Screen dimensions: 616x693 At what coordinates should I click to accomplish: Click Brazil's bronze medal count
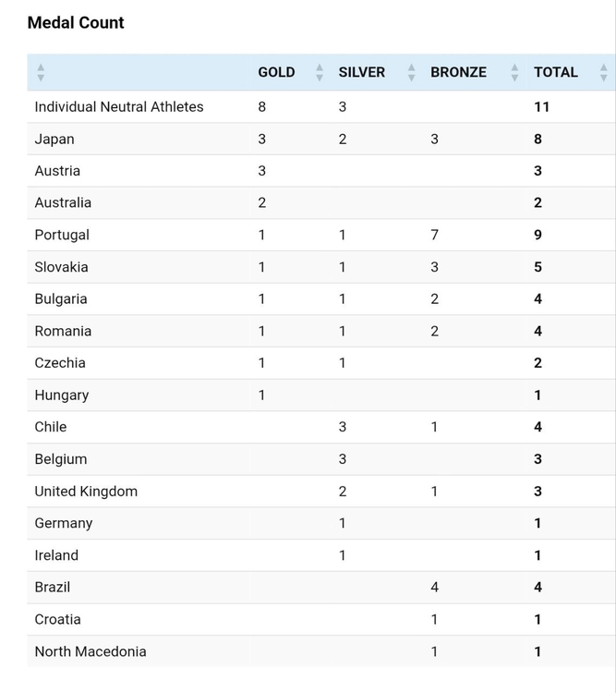pos(434,588)
